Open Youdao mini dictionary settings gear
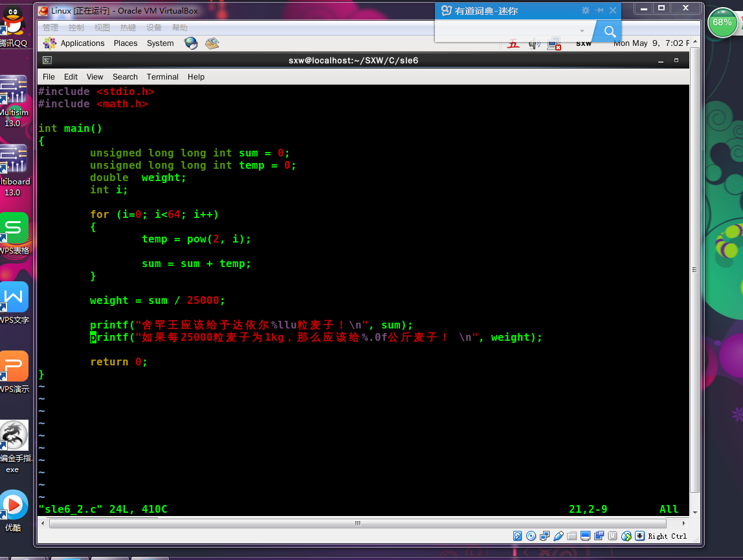Viewport: 743px width, 560px height. (586, 10)
